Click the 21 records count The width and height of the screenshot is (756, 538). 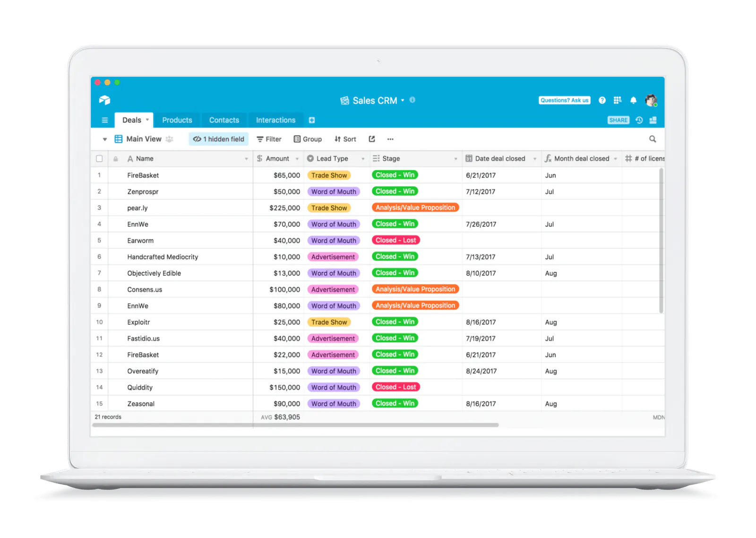click(108, 417)
